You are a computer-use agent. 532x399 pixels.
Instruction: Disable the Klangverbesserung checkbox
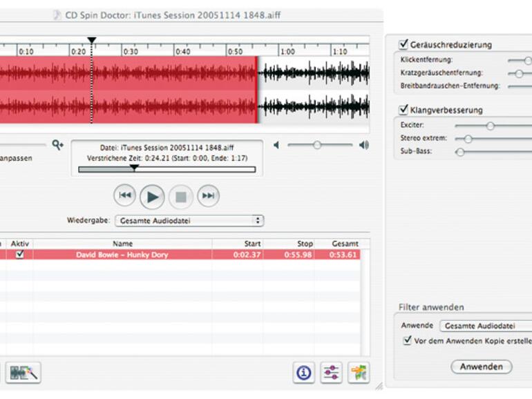(x=403, y=110)
